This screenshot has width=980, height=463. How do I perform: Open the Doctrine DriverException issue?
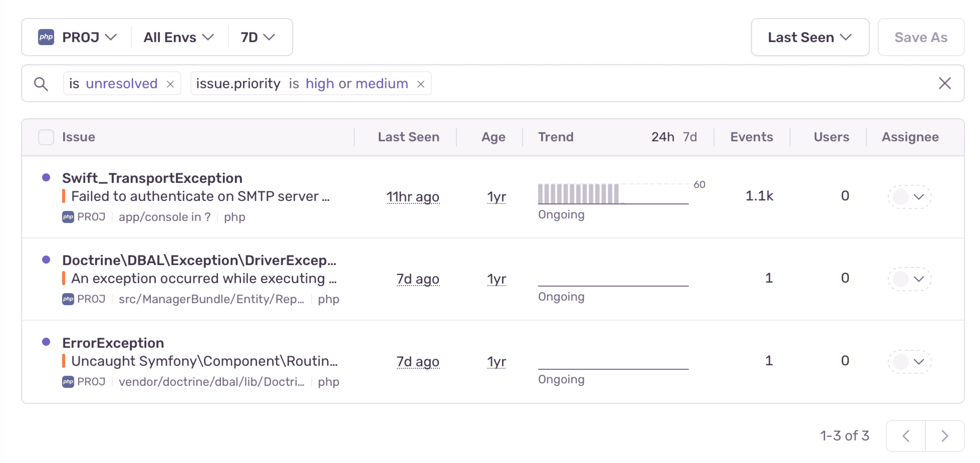pos(199,260)
